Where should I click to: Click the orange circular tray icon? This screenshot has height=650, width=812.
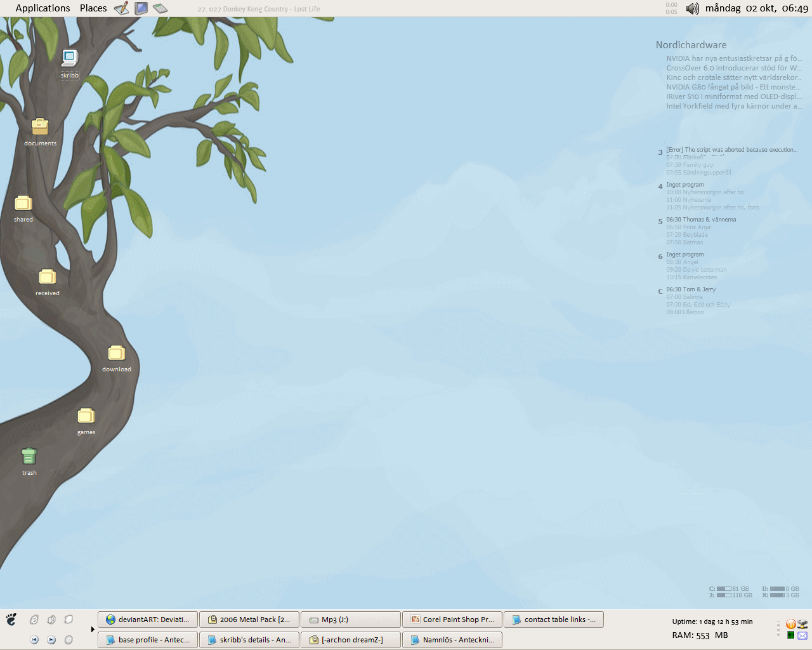pos(790,624)
